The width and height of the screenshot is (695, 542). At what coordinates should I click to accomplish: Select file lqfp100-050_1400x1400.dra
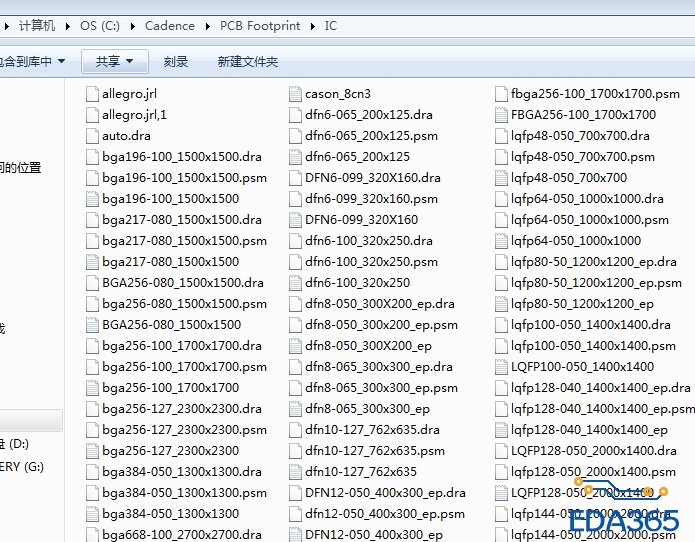582,325
